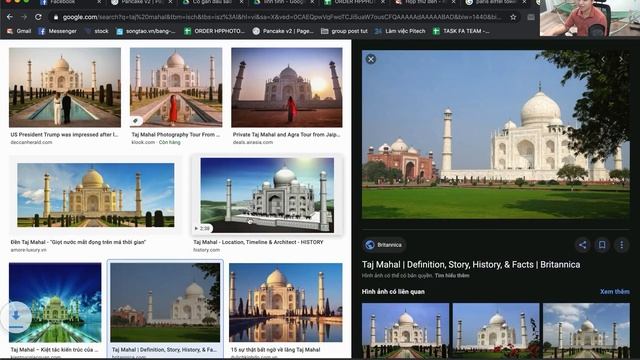Reload the Google search page

38,17
